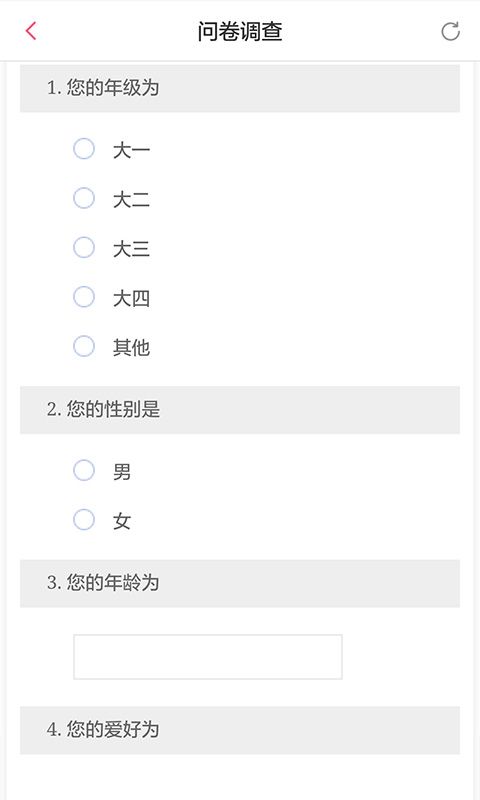
Task: Click the '1. 您的年级为' question header
Action: pyautogui.click(x=240, y=88)
